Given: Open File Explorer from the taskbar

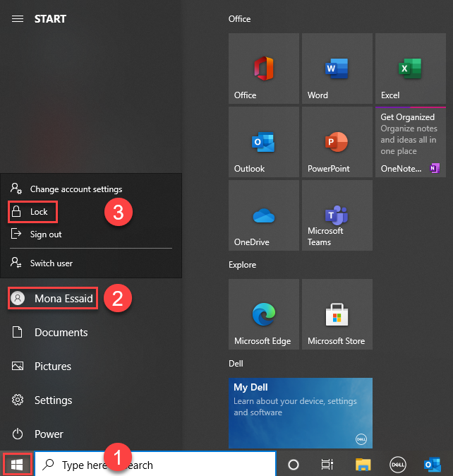Looking at the screenshot, I should 363,465.
